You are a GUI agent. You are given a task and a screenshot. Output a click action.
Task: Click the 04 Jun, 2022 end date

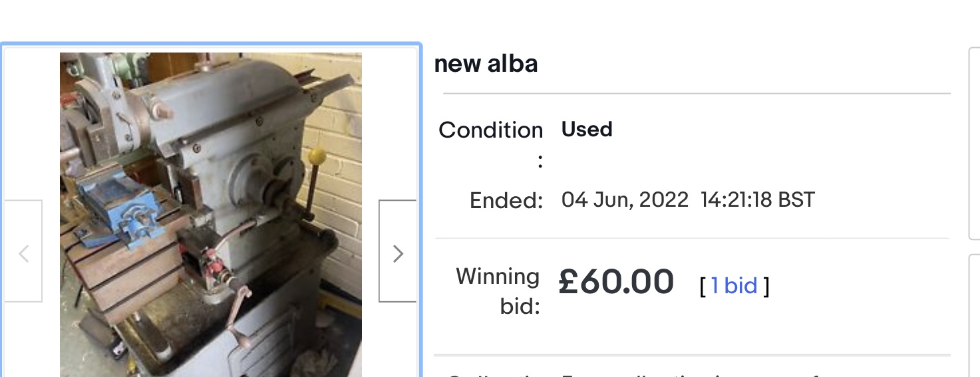[625, 199]
